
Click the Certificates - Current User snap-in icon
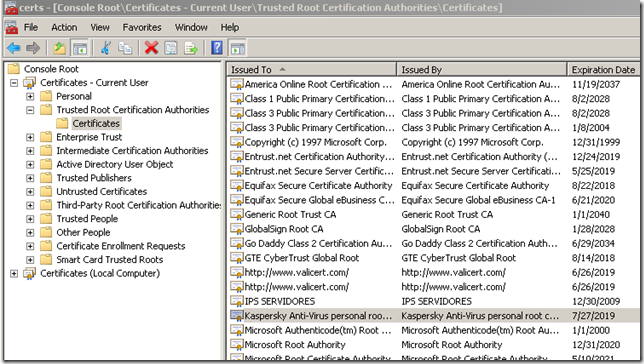tap(30, 83)
